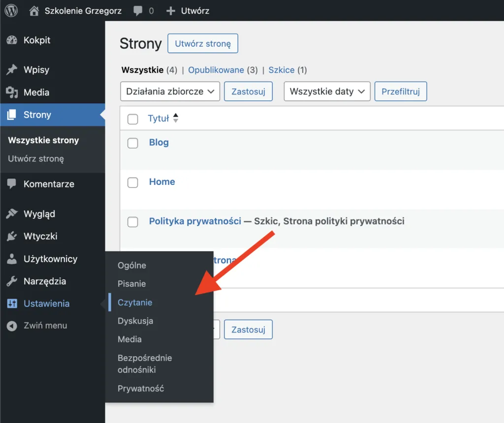Click the Komentarze speech bubble icon

[11, 183]
